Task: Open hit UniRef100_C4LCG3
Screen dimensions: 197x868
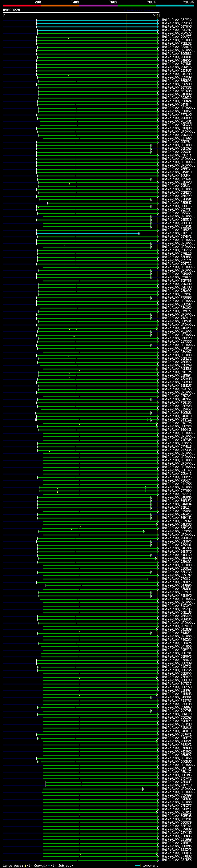Action: pyautogui.click(x=176, y=525)
